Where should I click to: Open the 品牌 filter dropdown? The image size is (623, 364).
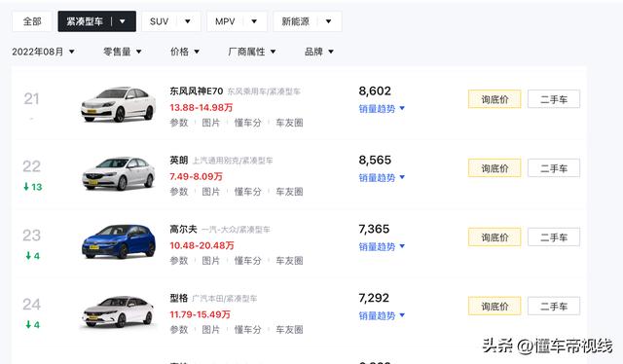click(319, 52)
